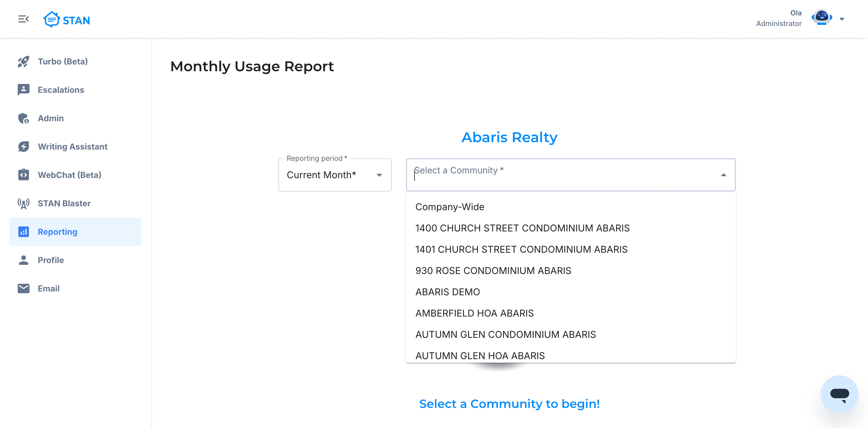Image resolution: width=868 pixels, height=428 pixels.
Task: Select 1400 CHURCH STREET CONDOMINIUM ABARIS
Action: (x=571, y=228)
